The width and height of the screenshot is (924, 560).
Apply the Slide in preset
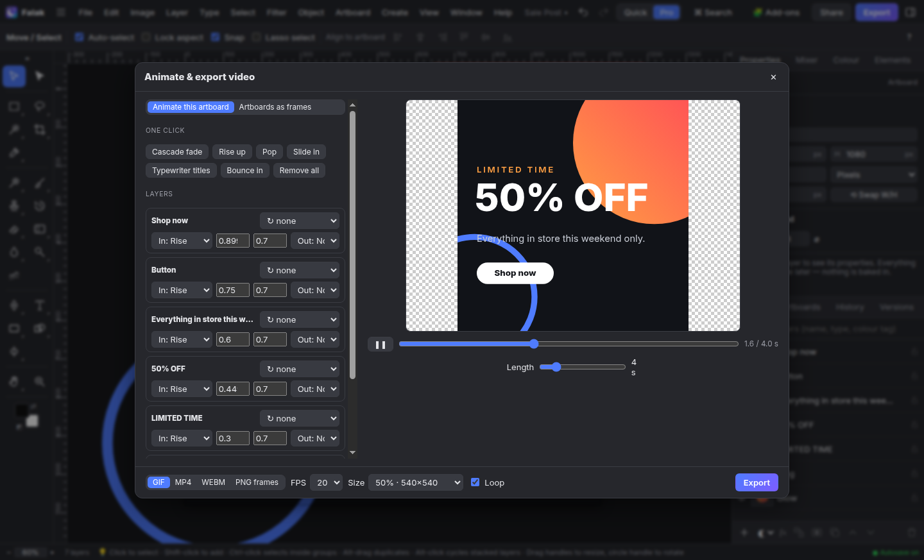(306, 152)
